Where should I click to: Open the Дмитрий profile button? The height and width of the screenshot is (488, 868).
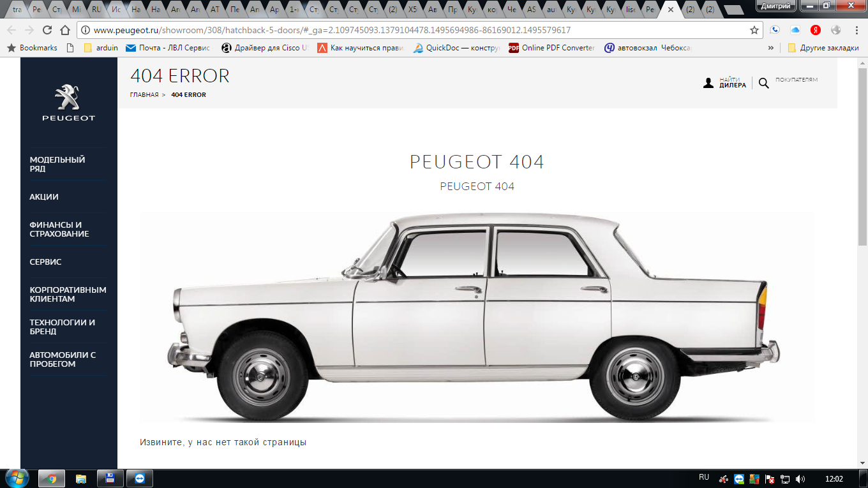coord(776,5)
